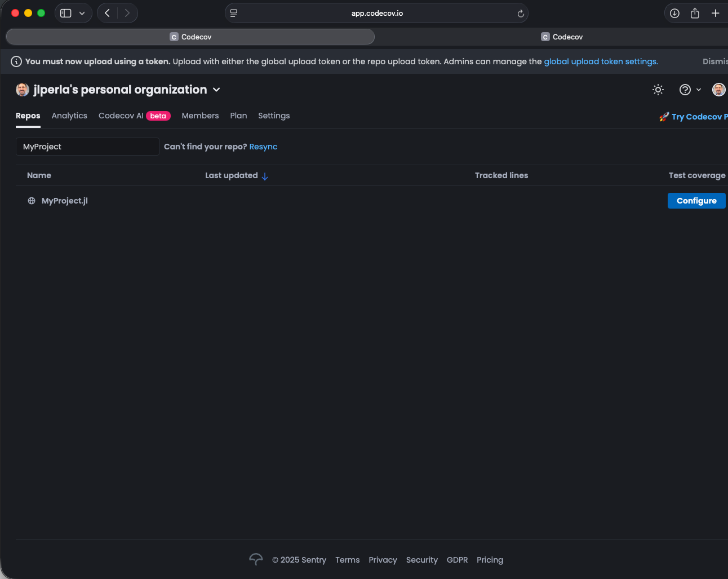Toggle the light/dark theme sun icon
Screen dimensions: 728x579
(x=658, y=90)
